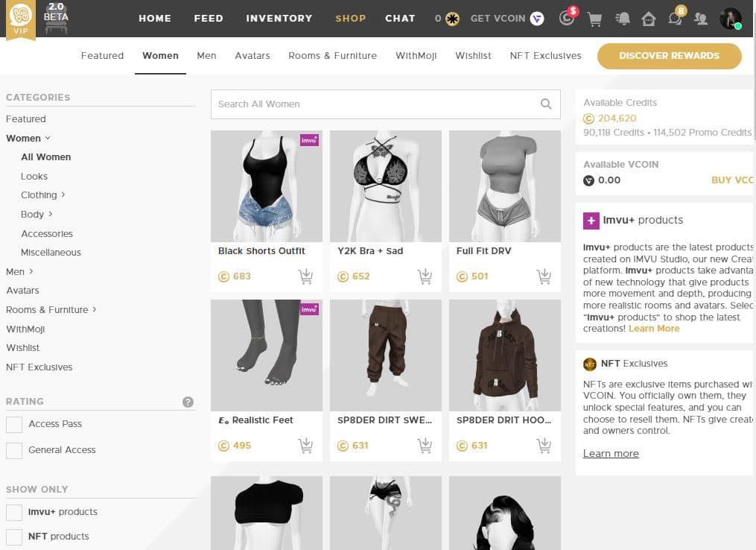
Task: Open messages icon with badge 8
Action: [x=675, y=19]
